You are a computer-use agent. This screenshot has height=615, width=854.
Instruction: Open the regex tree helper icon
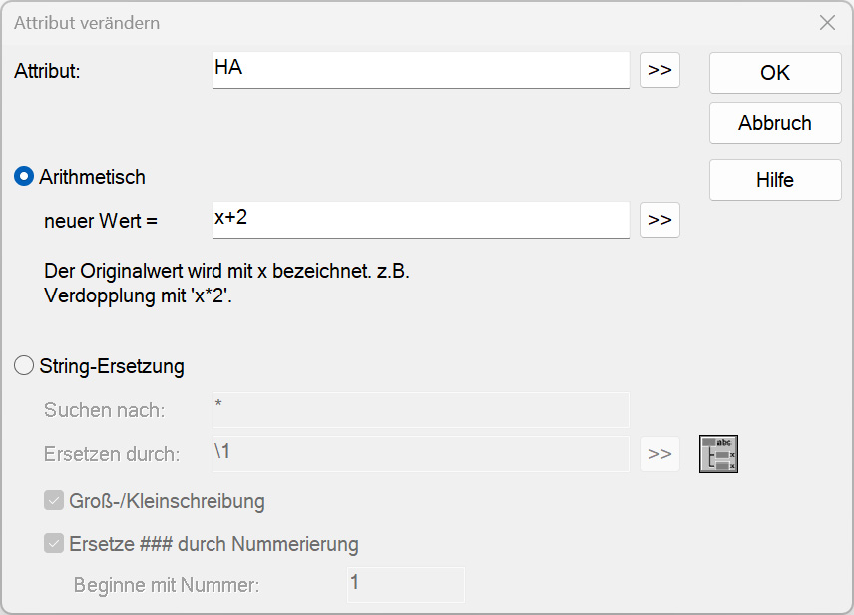pyautogui.click(x=718, y=454)
